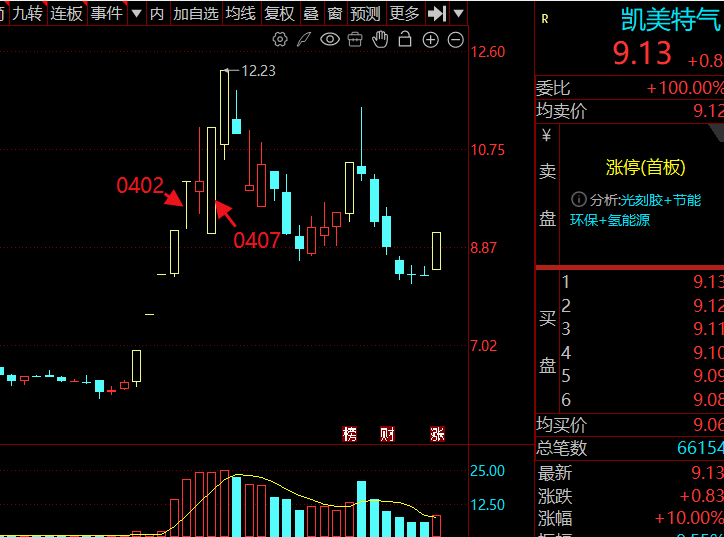Open the 事件 tab
The width and height of the screenshot is (724, 537).
[x=106, y=13]
